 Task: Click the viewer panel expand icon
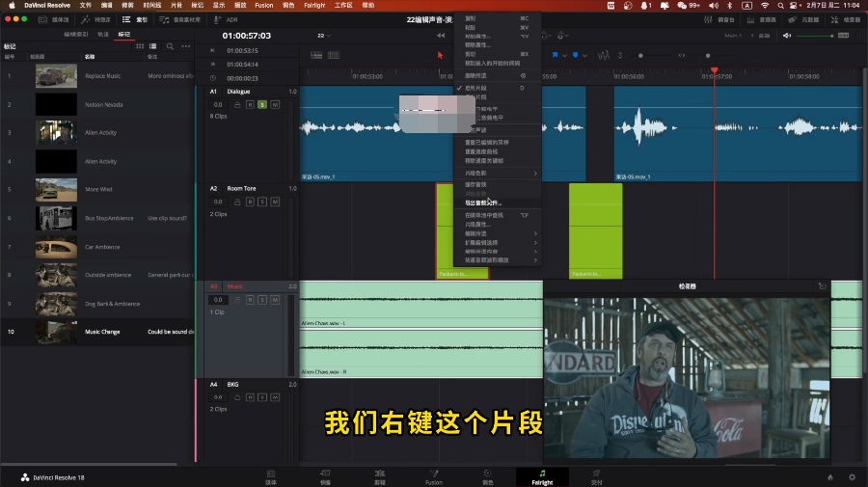[x=822, y=286]
